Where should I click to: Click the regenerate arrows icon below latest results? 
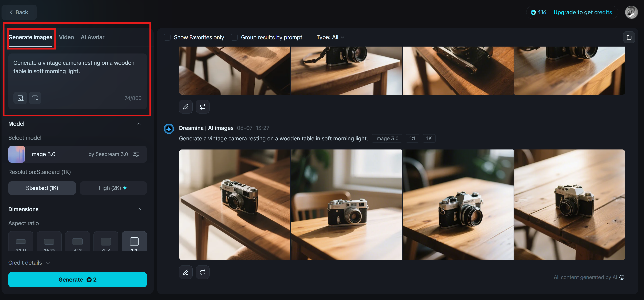point(203,272)
